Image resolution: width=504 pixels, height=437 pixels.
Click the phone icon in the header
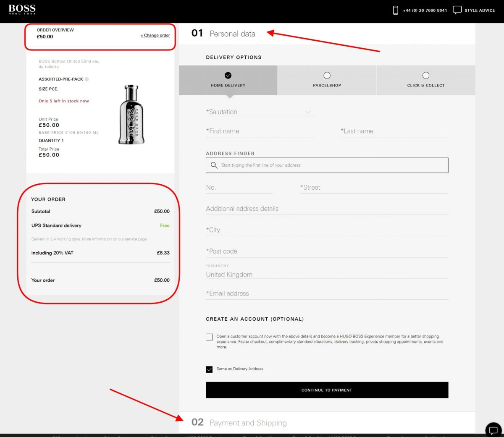tap(395, 10)
